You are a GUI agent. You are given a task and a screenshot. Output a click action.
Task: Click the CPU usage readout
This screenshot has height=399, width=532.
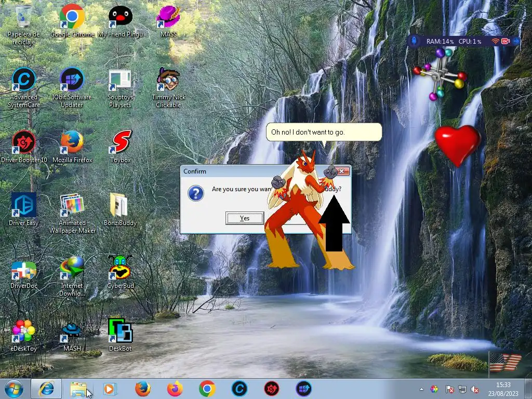(470, 42)
